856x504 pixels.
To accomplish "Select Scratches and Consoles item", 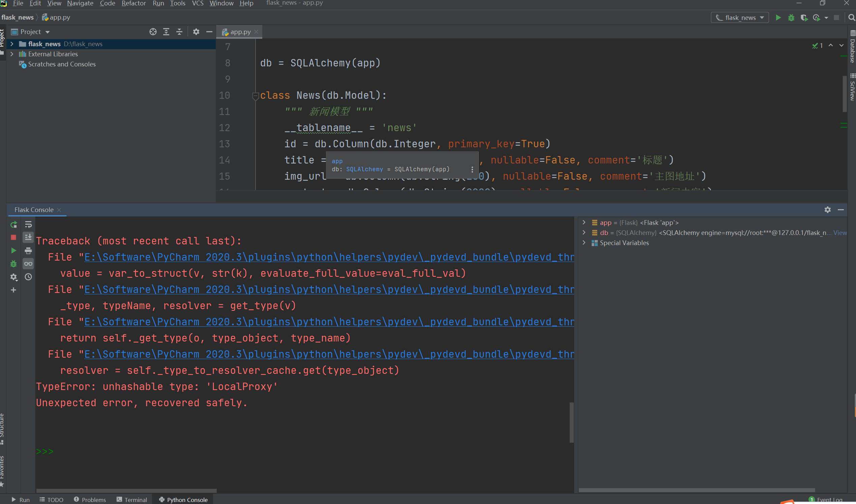I will pyautogui.click(x=62, y=64).
